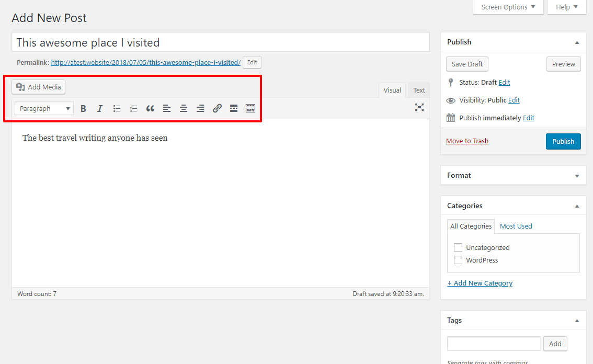Screen dimensions: 593x364
Task: Click the Add Media button
Action: (x=39, y=87)
